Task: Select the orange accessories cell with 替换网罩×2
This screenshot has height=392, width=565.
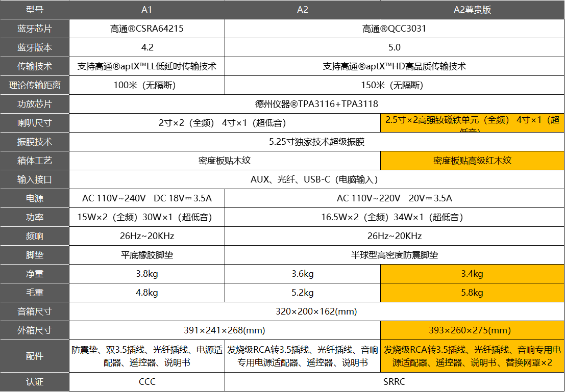Action: 473,356
